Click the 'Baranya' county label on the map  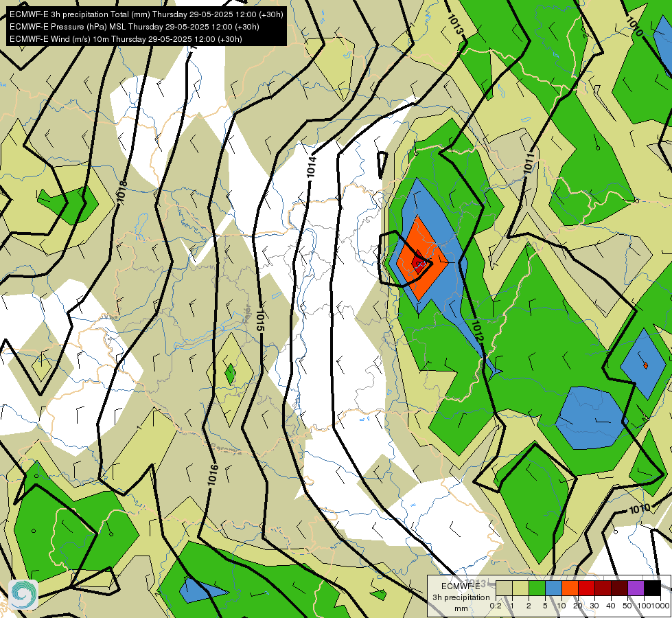tap(226, 448)
